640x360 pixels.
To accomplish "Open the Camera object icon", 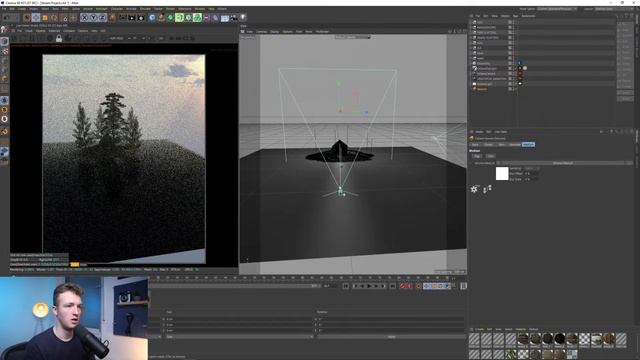I will [233, 18].
